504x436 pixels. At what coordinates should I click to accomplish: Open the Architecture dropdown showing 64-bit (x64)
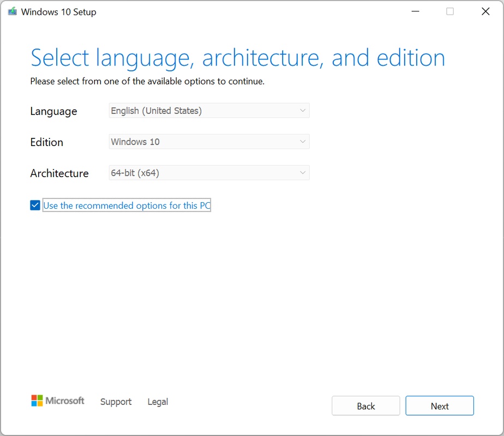coord(209,173)
